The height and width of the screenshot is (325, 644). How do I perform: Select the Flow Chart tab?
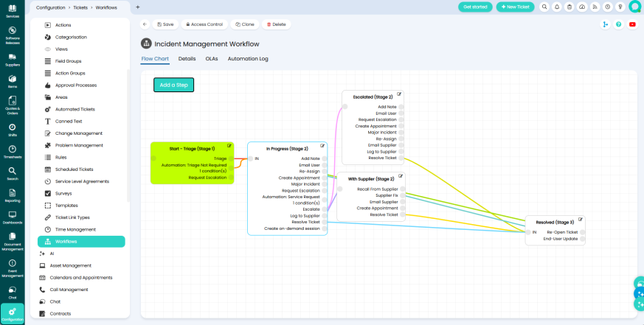pyautogui.click(x=155, y=59)
